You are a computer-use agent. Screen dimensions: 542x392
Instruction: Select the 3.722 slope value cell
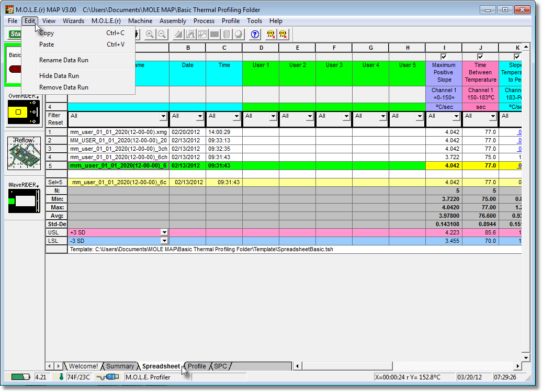tap(444, 158)
